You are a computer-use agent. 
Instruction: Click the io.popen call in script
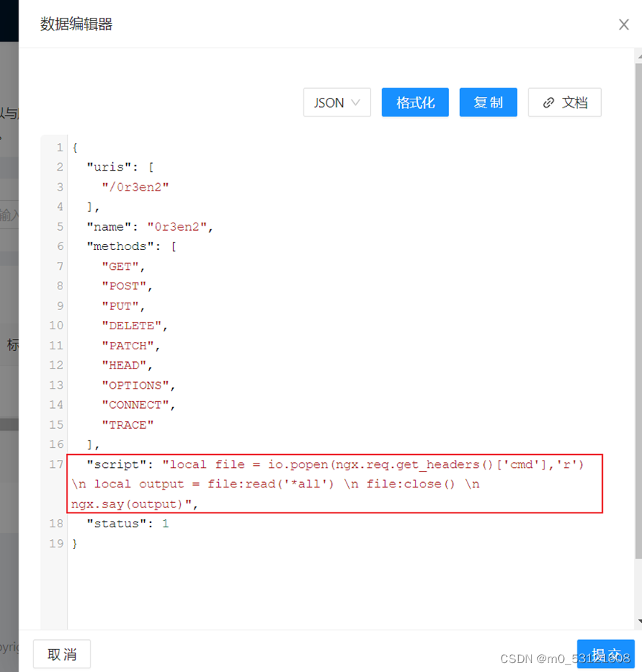point(425,464)
